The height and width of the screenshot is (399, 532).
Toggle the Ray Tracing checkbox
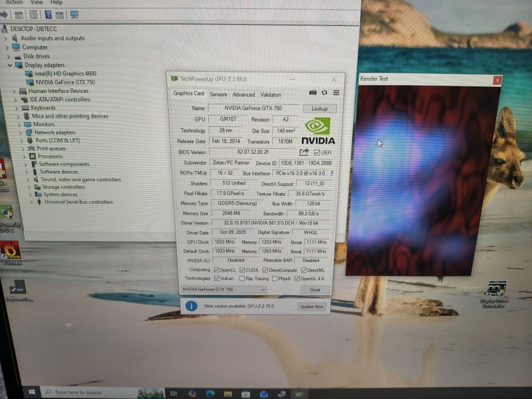point(242,279)
